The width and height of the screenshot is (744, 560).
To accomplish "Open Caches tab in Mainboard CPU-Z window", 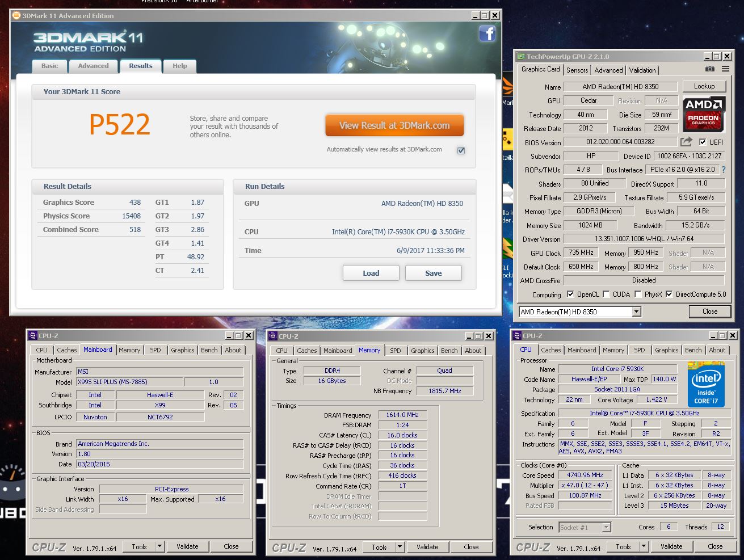I will click(67, 350).
